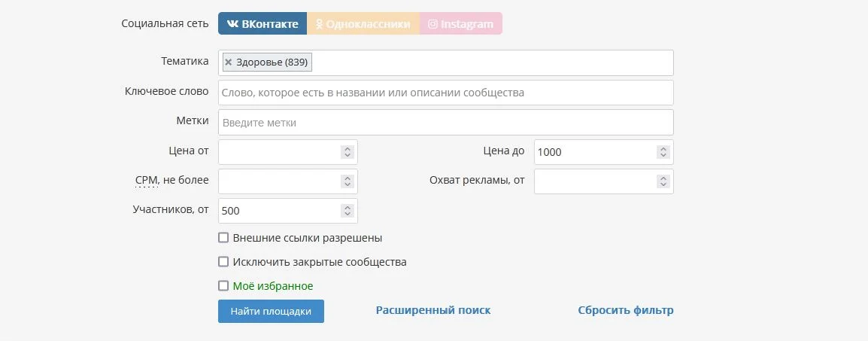Click the Сбросить фильтр link
Screen dimensions: 868x341
(x=625, y=310)
